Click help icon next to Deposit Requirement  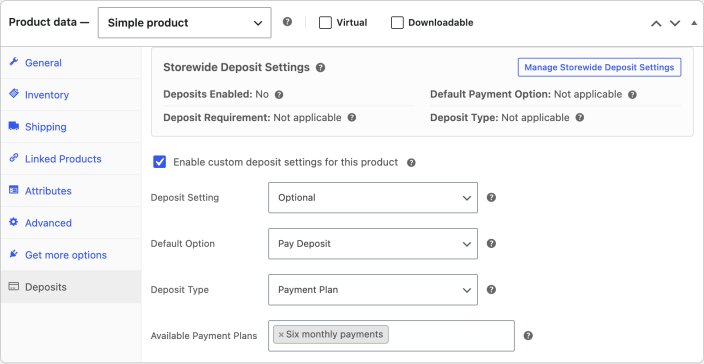pos(352,118)
